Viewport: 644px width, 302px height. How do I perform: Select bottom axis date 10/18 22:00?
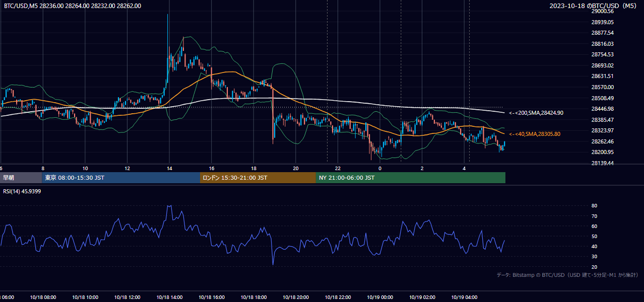pos(338,297)
